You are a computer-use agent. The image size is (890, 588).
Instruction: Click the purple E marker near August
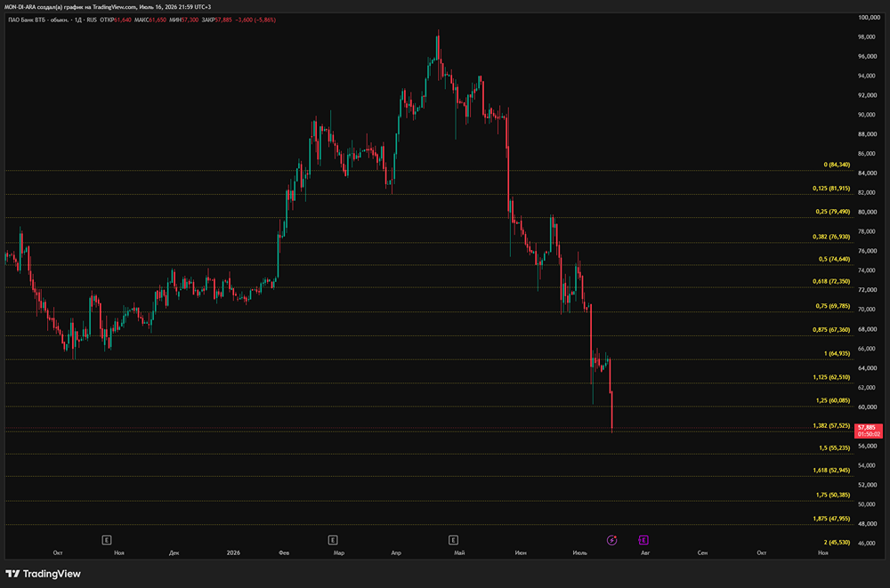click(643, 540)
